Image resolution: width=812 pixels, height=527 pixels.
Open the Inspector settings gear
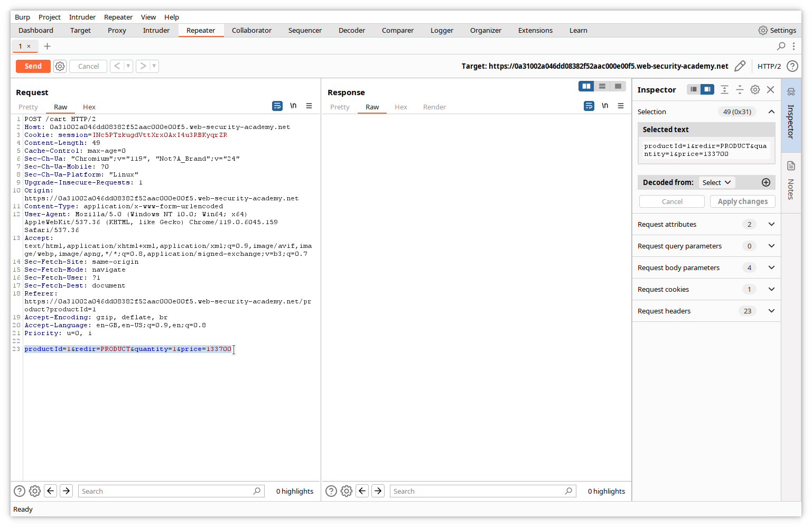click(x=755, y=90)
